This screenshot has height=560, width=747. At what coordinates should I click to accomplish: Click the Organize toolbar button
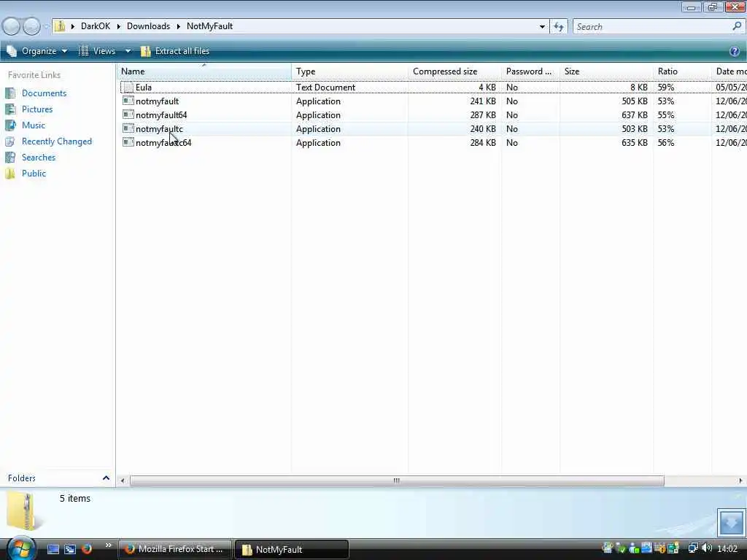[x=37, y=51]
